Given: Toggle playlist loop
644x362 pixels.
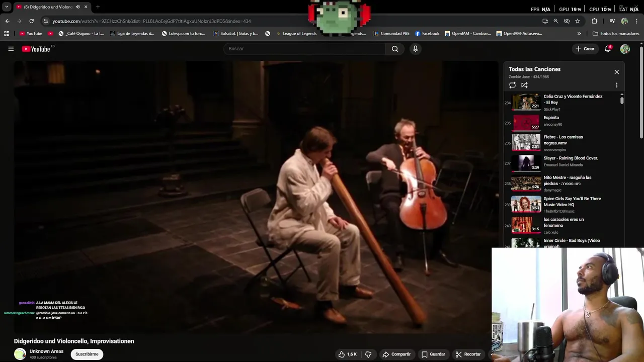Looking at the screenshot, I should pos(512,85).
